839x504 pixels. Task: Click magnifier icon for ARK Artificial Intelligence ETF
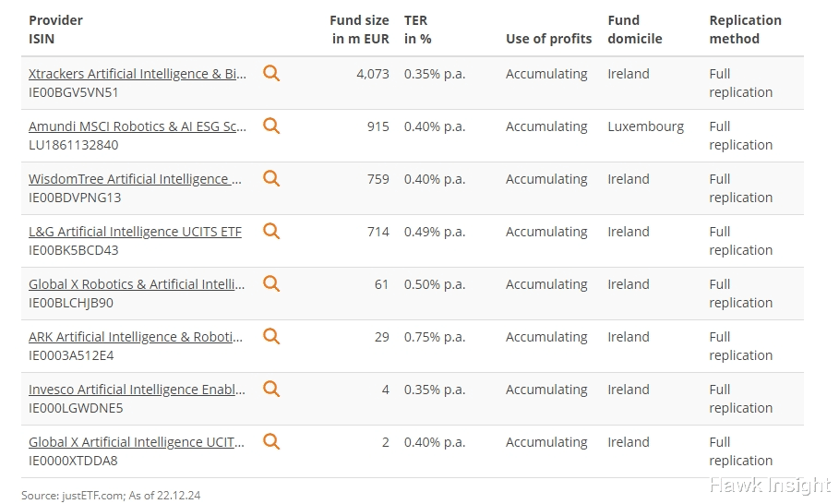coord(271,336)
